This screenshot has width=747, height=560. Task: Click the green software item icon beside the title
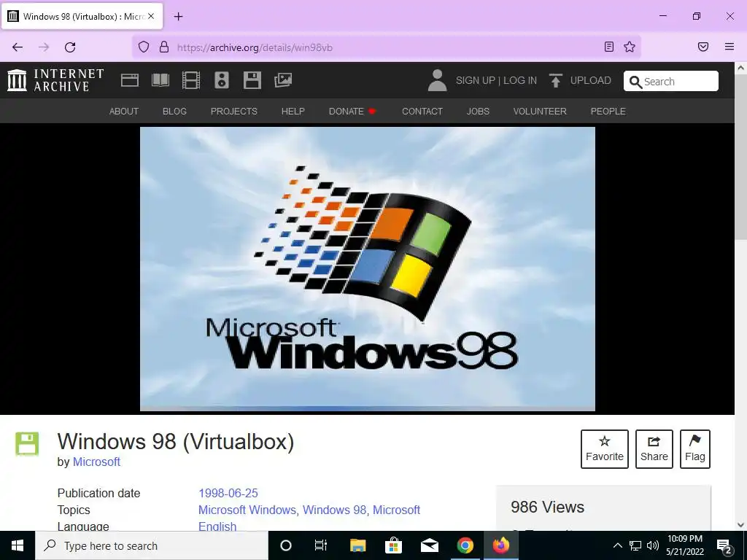(27, 444)
